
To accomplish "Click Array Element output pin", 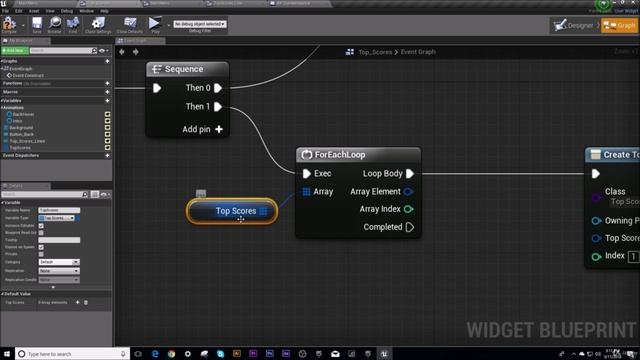I will point(408,191).
